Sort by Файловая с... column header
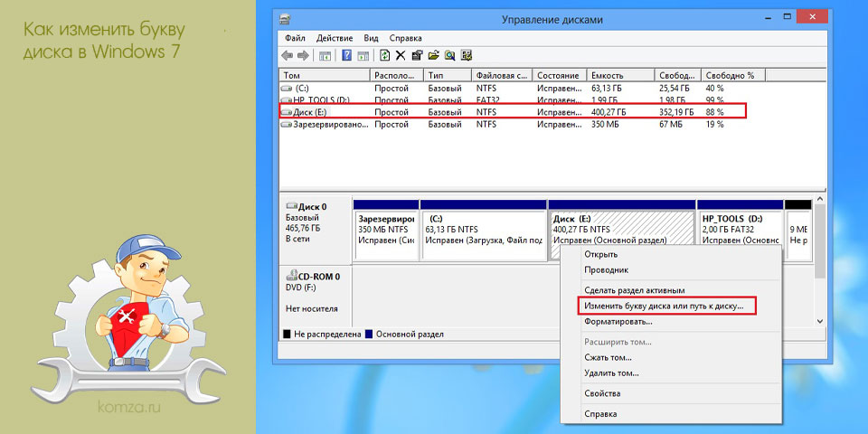The height and width of the screenshot is (434, 868). click(502, 75)
